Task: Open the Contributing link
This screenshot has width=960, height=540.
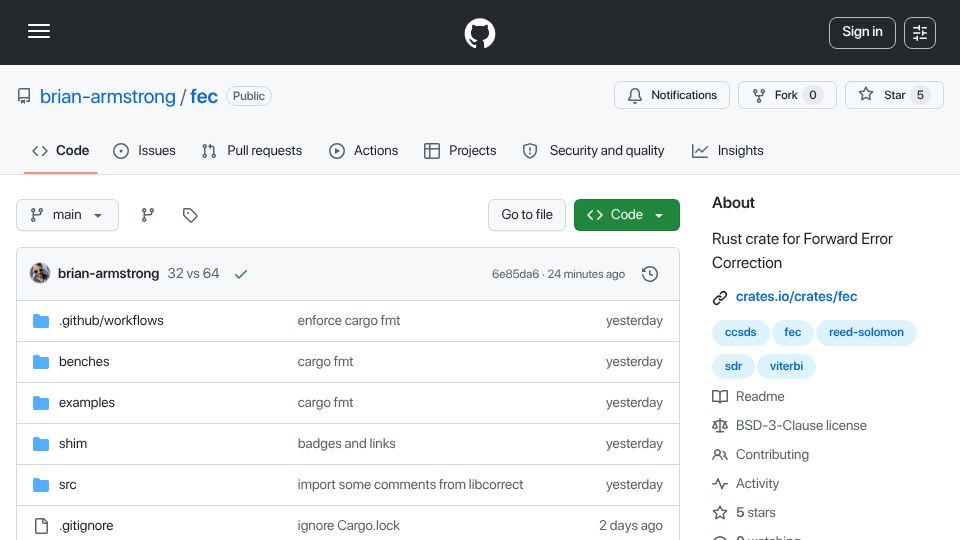Action: coord(760,454)
